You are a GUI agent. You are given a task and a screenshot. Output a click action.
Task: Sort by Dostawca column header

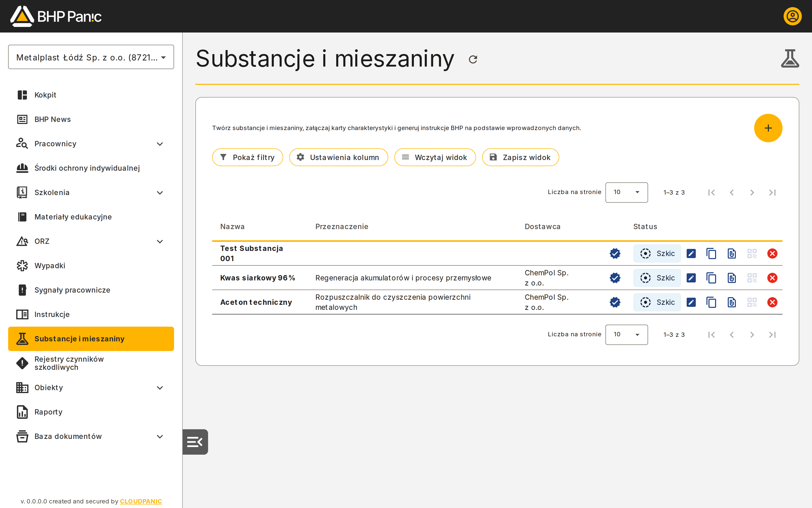[542, 227]
